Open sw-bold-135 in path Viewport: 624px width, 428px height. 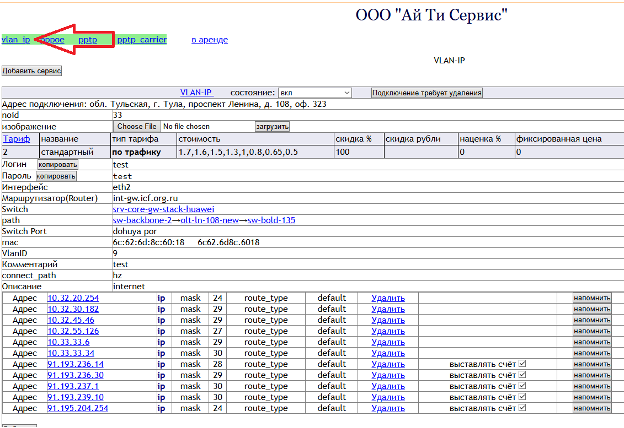pos(271,220)
